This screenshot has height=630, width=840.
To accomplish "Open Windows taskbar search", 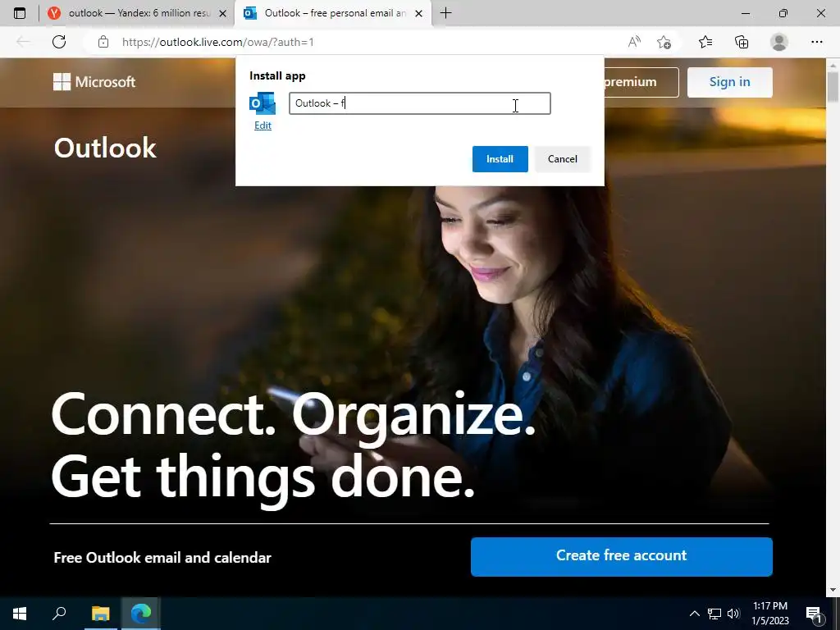I will [x=59, y=613].
